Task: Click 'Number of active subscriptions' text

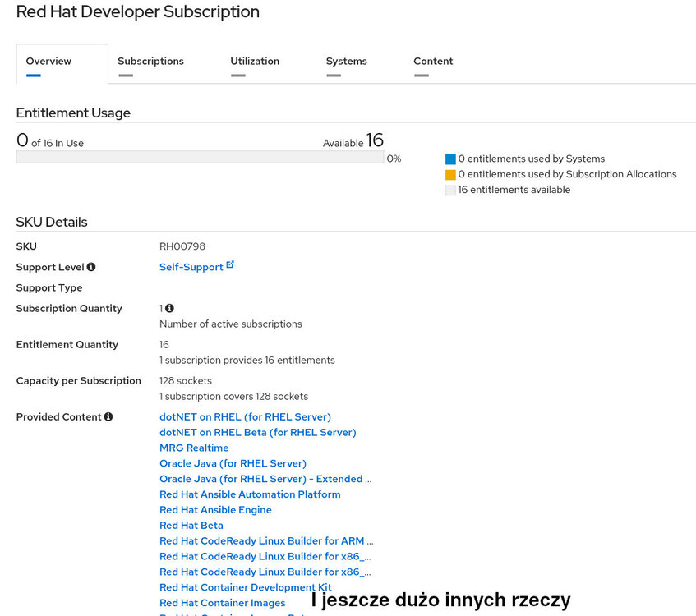Action: pyautogui.click(x=231, y=324)
